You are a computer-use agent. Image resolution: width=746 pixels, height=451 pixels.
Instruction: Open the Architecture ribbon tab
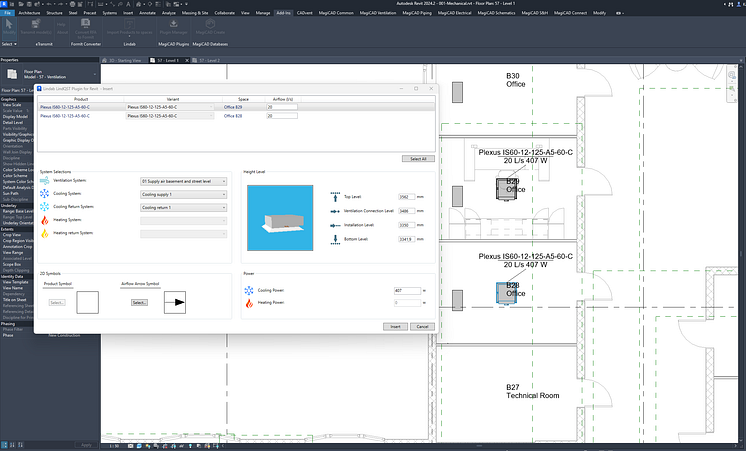coord(29,13)
